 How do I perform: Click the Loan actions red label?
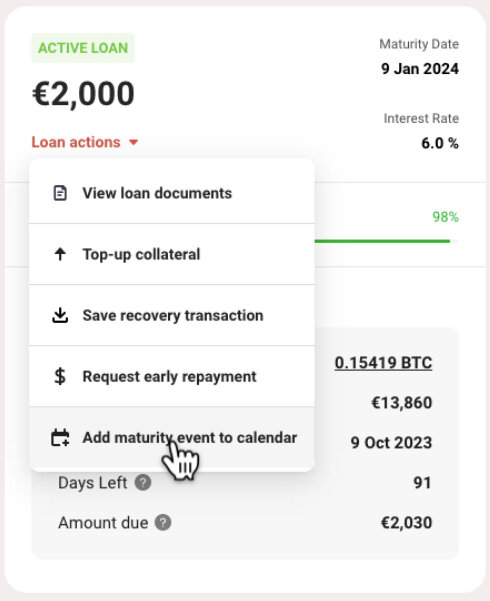pos(76,142)
